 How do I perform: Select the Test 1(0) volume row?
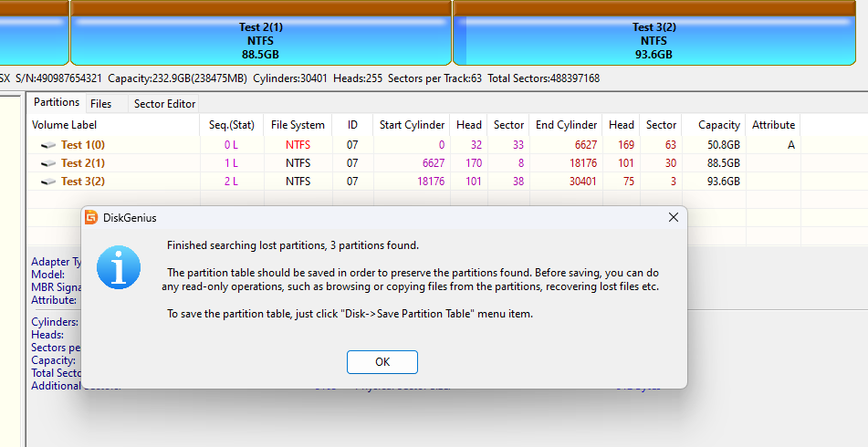pyautogui.click(x=414, y=145)
